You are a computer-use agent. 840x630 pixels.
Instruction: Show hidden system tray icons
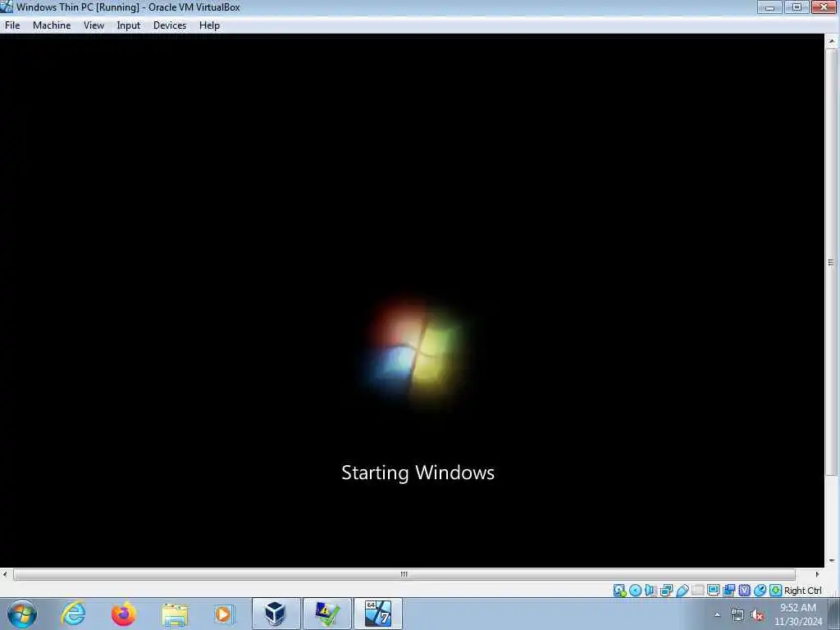tap(717, 615)
